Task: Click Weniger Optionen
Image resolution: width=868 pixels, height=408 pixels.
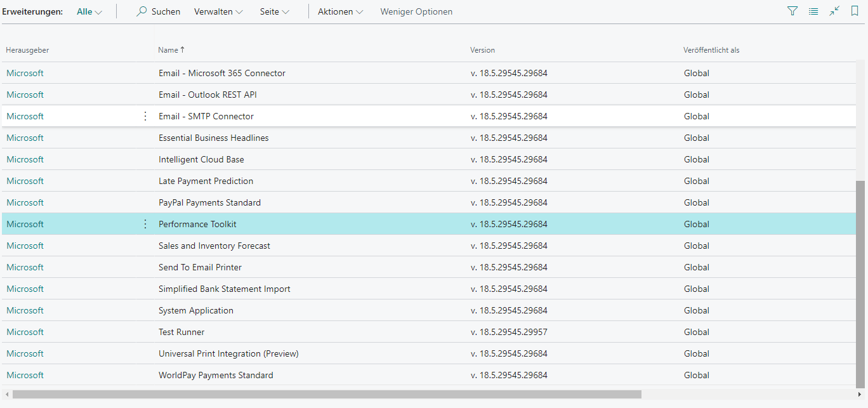Action: tap(416, 11)
